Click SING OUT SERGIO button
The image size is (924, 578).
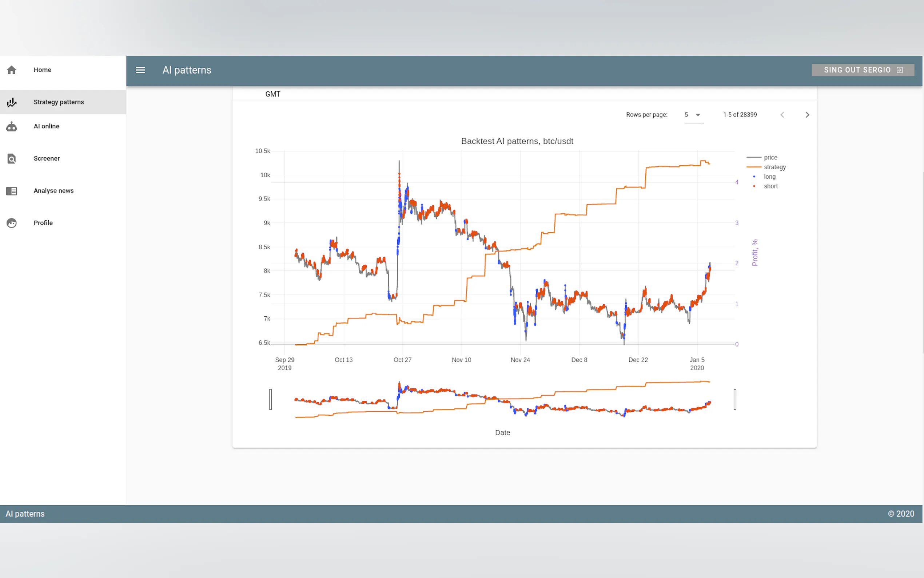tap(857, 70)
